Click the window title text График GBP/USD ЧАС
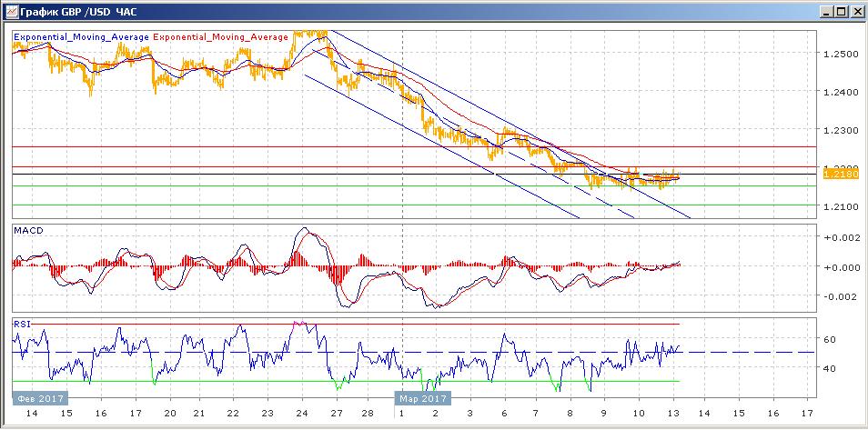The image size is (868, 430). pos(78,12)
